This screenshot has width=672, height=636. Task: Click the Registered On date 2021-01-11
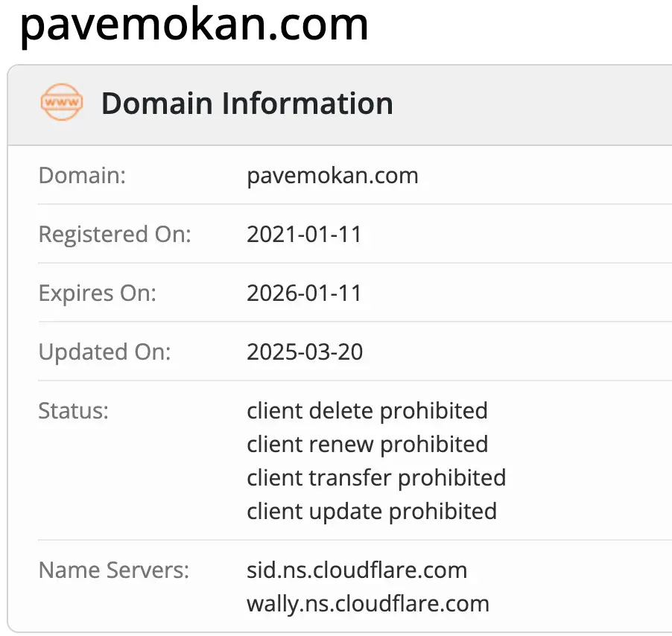[304, 235]
